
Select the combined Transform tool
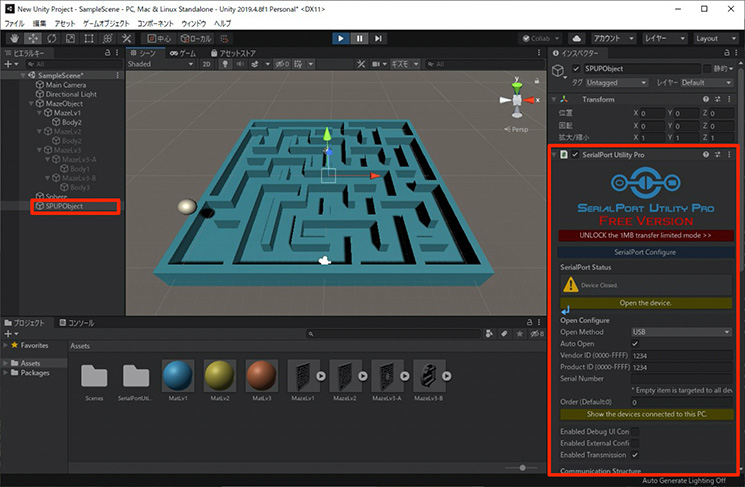[x=107, y=38]
